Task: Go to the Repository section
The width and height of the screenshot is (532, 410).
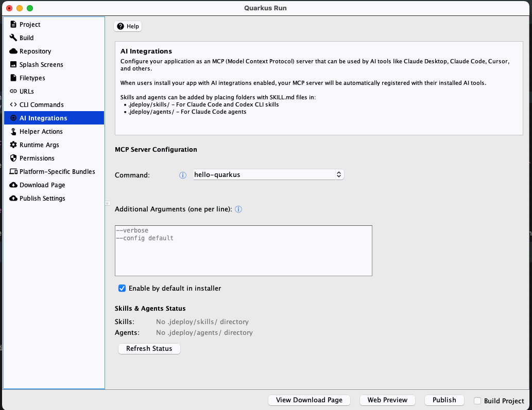Action: (54, 51)
